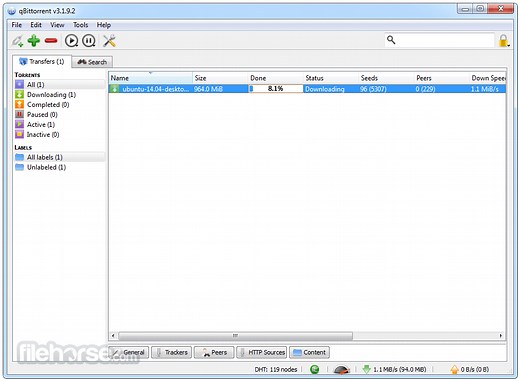Switch to the Search tab
Screen dimensions: 520x381
coord(92,62)
